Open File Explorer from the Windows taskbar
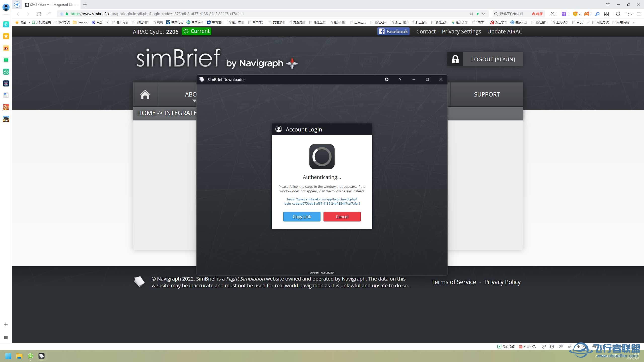 [x=19, y=356]
